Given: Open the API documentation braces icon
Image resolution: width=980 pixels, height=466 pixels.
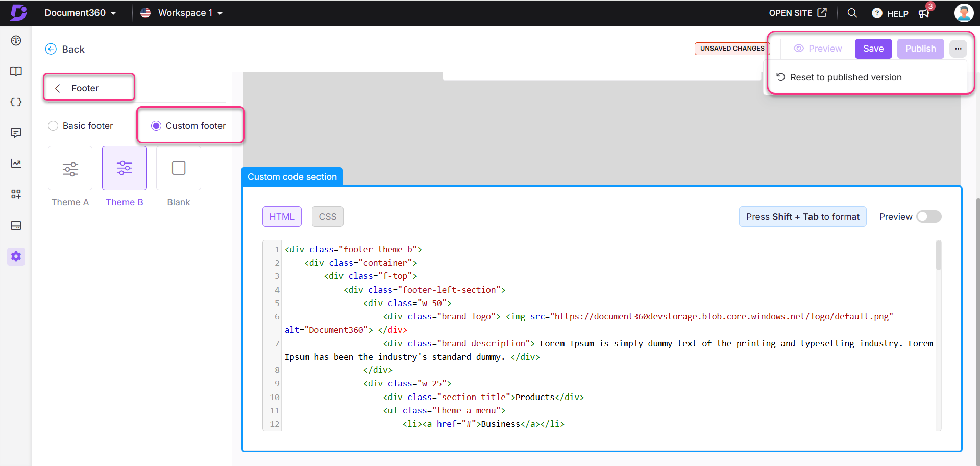Looking at the screenshot, I should (16, 102).
